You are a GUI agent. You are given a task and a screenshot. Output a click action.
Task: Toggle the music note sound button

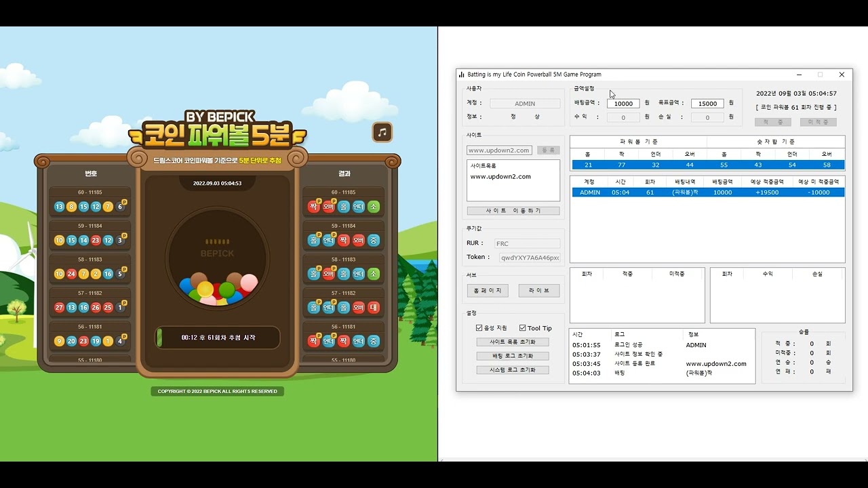pos(382,132)
